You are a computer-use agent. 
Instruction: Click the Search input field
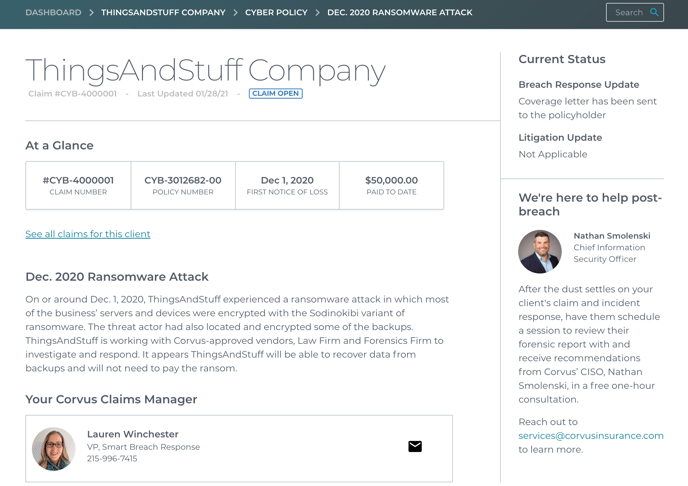click(x=634, y=12)
